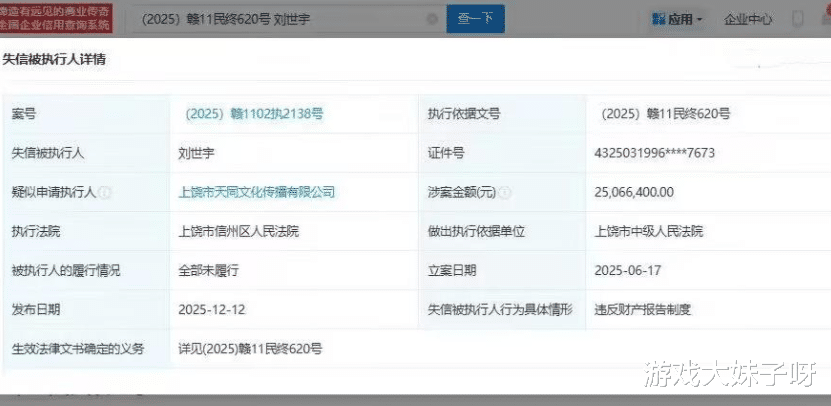Click info icon beside 疑似申请执行人
This screenshot has width=831, height=406.
tap(105, 192)
